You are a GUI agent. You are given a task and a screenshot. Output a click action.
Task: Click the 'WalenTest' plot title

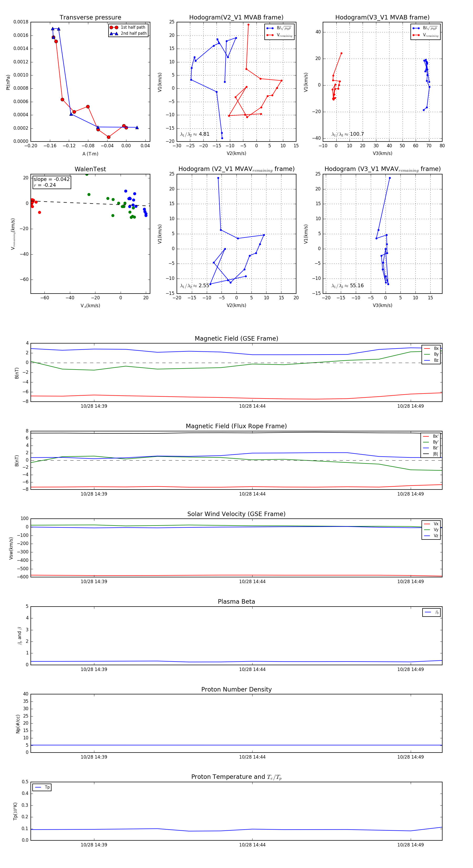90,169
